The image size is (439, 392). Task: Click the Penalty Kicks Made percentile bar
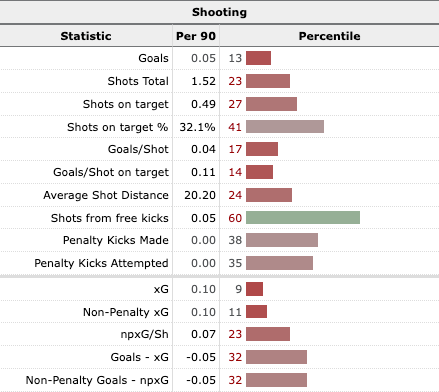point(282,240)
